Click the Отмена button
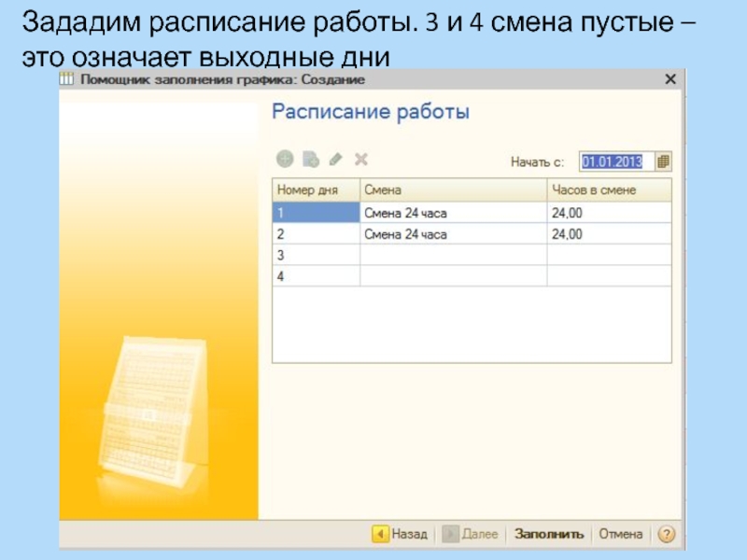This screenshot has width=747, height=560. click(x=620, y=534)
